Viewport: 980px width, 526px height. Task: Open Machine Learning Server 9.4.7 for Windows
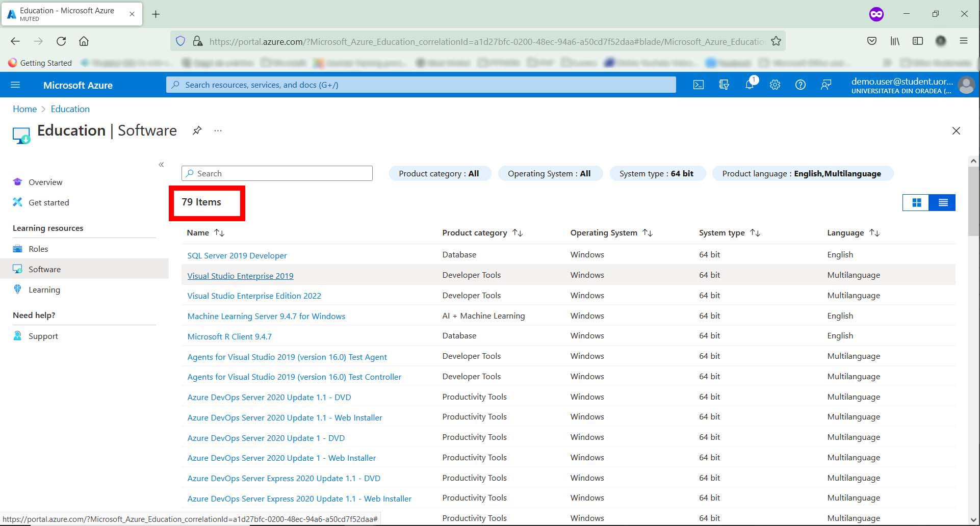coord(266,316)
